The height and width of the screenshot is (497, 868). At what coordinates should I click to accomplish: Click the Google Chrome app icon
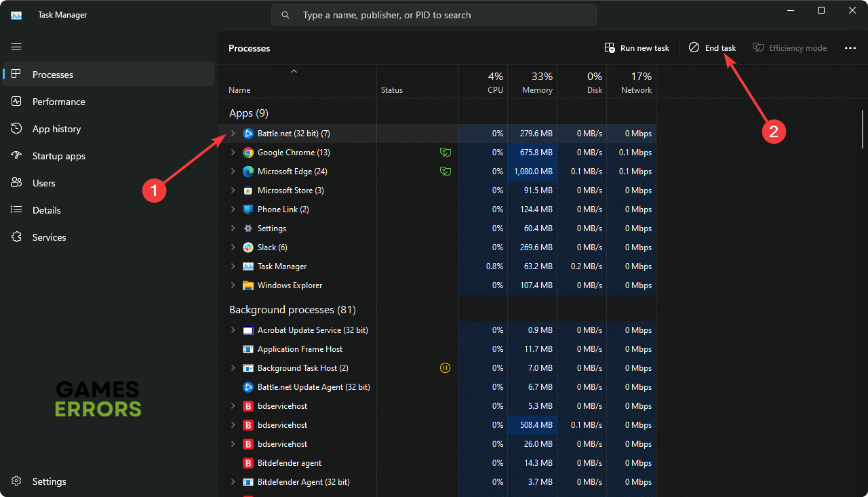[x=248, y=153]
